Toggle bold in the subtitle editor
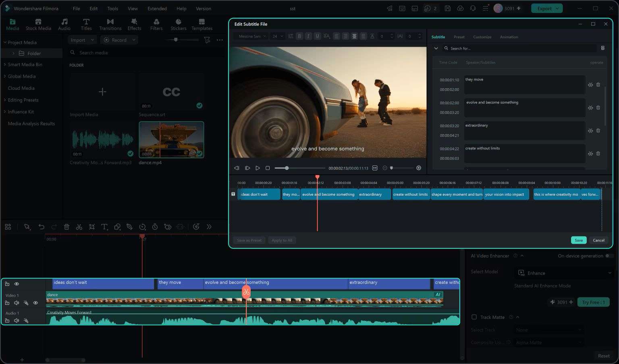 299,36
